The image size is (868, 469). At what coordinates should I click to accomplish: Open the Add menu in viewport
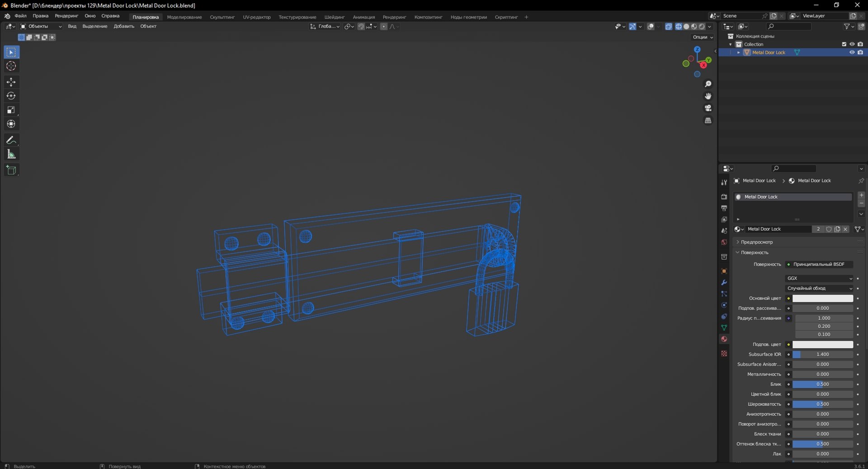pyautogui.click(x=124, y=27)
